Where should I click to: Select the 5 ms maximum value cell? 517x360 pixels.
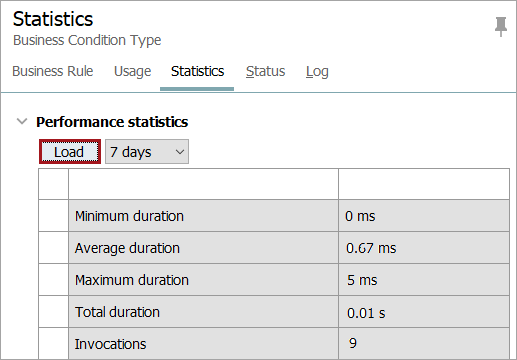[x=424, y=280]
